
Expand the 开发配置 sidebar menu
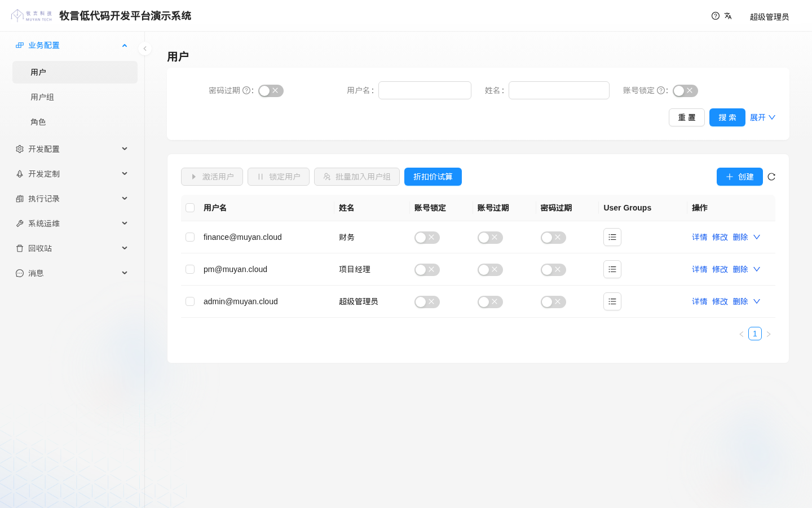pyautogui.click(x=75, y=149)
